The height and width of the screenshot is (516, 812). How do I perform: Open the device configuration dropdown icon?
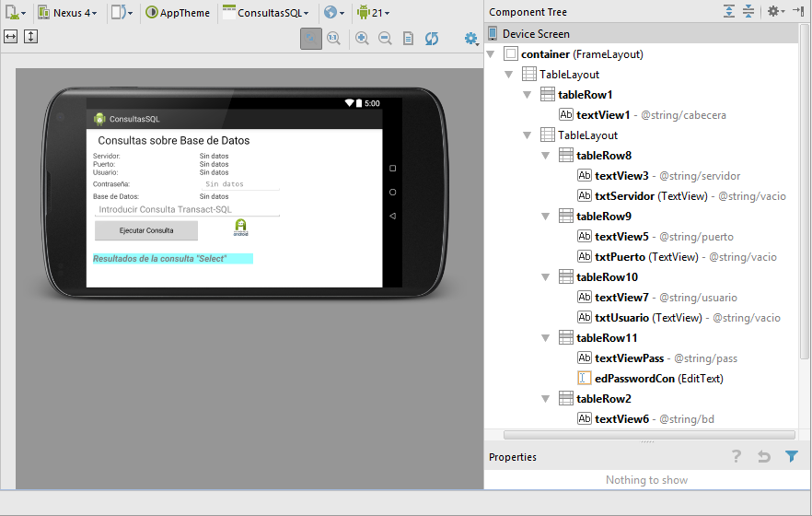[15, 12]
